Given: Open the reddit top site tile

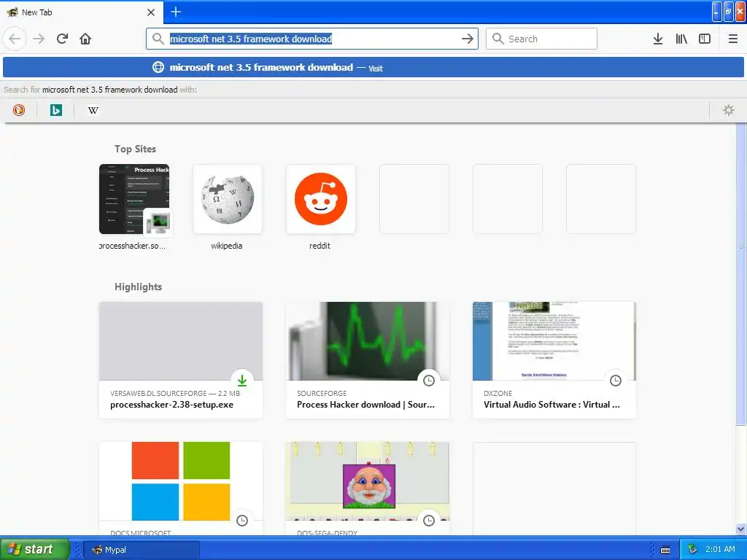Looking at the screenshot, I should [321, 199].
